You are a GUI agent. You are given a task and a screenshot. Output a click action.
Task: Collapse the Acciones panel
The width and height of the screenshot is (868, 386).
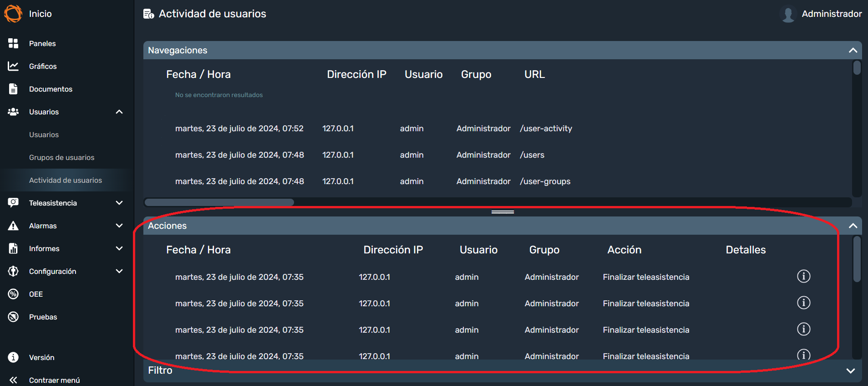point(853,226)
